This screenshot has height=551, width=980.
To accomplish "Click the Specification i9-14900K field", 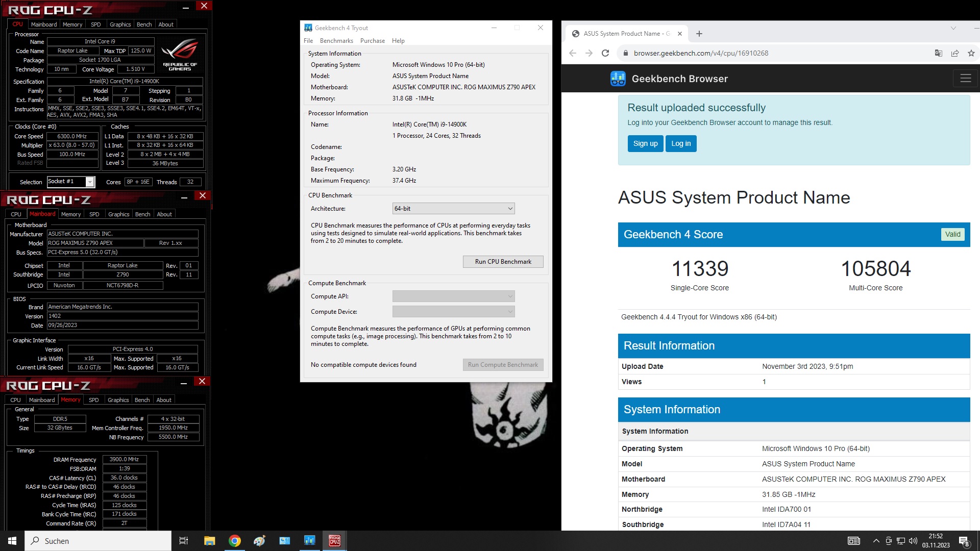I will 125,81.
